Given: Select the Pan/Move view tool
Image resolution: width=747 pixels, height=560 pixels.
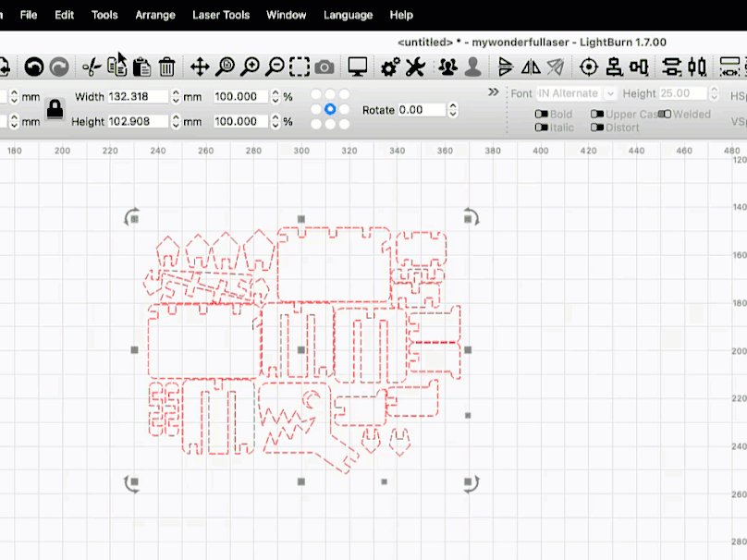Looking at the screenshot, I should [x=199, y=67].
